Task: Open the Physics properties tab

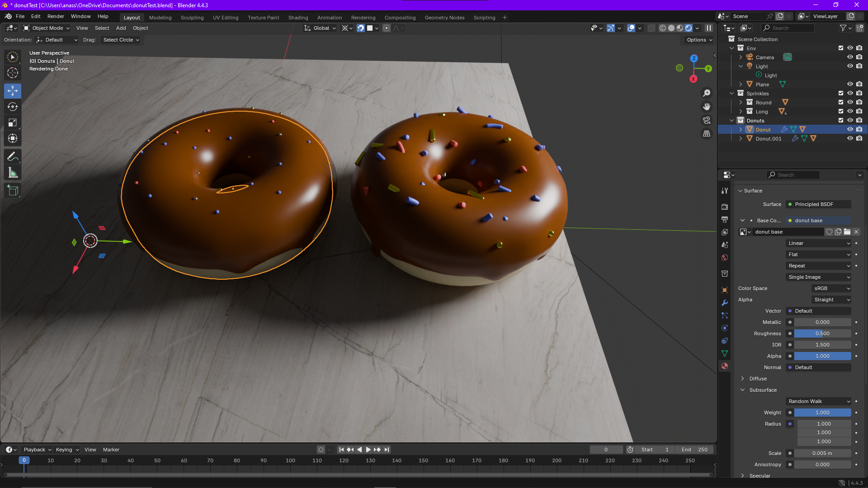Action: tap(725, 328)
